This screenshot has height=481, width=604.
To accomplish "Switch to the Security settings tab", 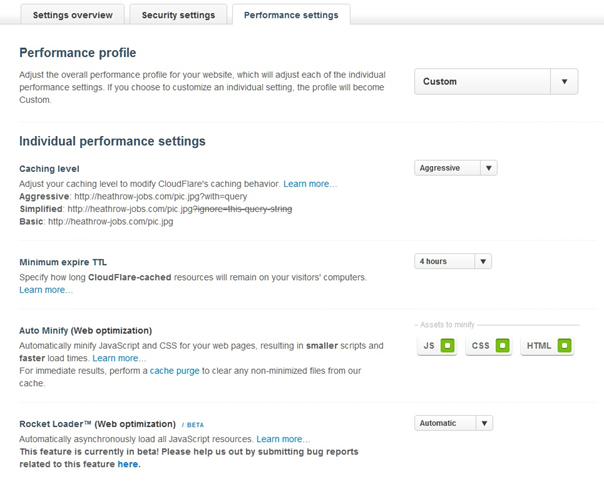I will tap(178, 15).
